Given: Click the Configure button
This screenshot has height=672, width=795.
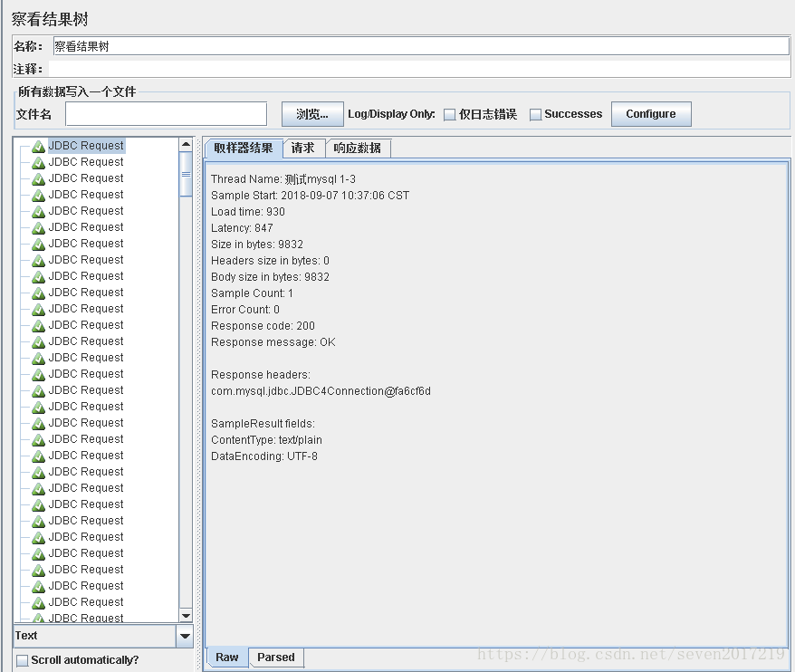Looking at the screenshot, I should tap(651, 114).
